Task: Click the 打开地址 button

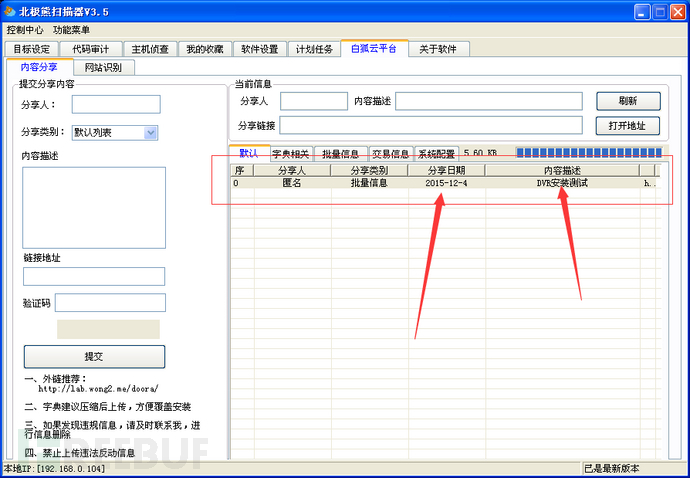Action: [628, 126]
